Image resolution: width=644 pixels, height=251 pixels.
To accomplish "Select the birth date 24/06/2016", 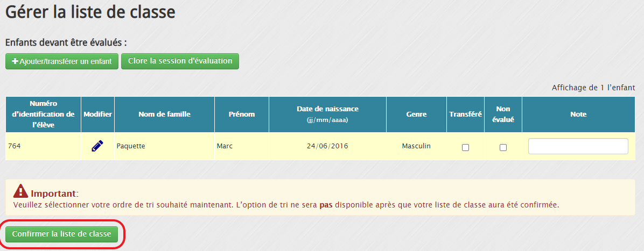I will coord(327,146).
